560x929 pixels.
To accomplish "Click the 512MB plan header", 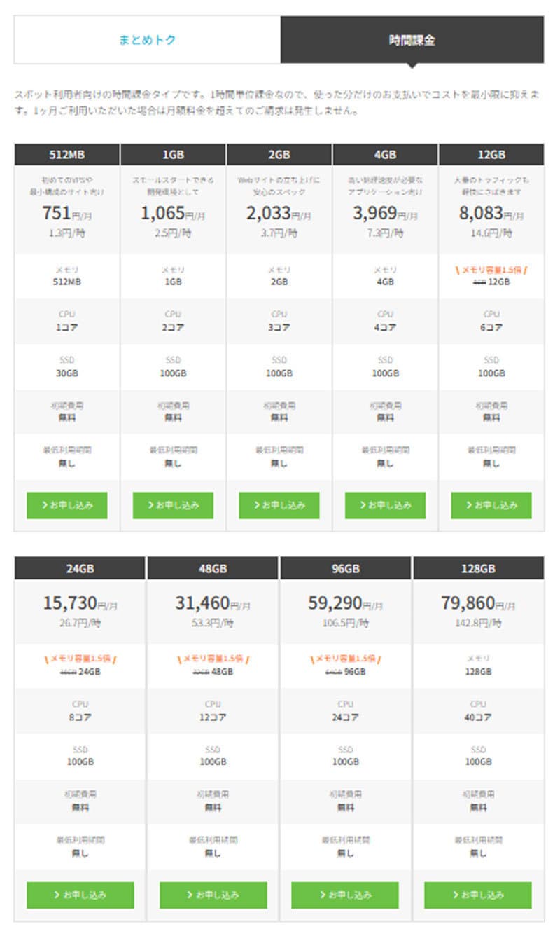I will (67, 154).
